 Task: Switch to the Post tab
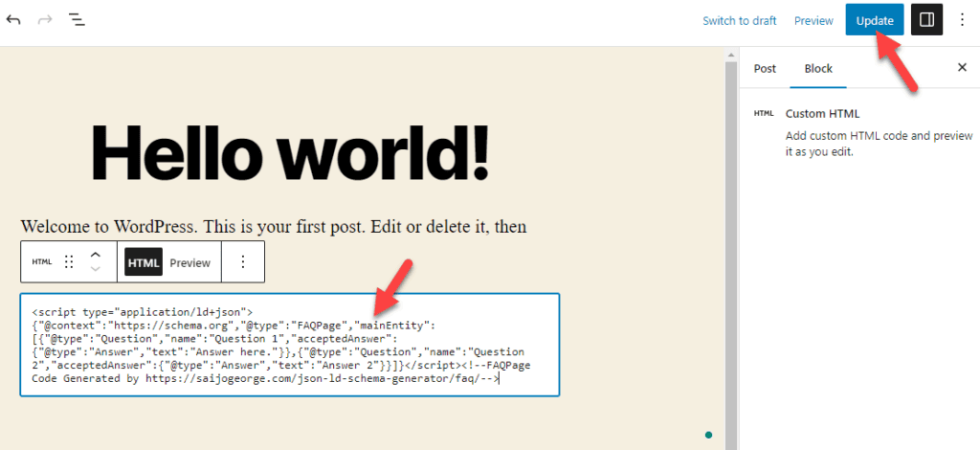tap(765, 68)
